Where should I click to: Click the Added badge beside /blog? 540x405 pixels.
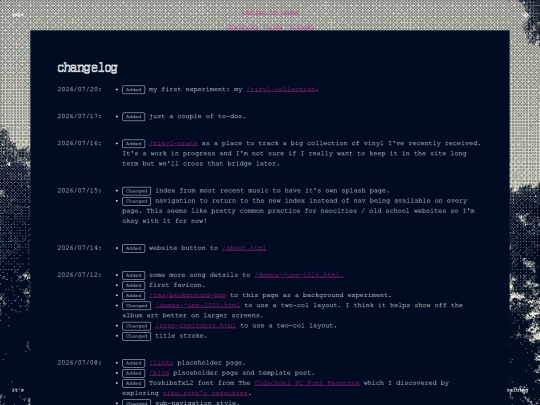tap(134, 373)
